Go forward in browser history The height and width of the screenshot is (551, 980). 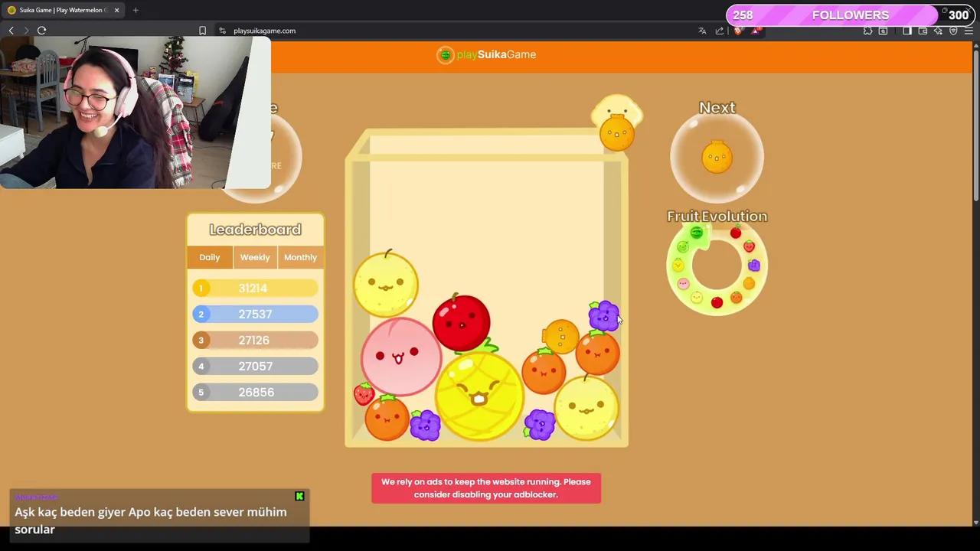[x=25, y=31]
